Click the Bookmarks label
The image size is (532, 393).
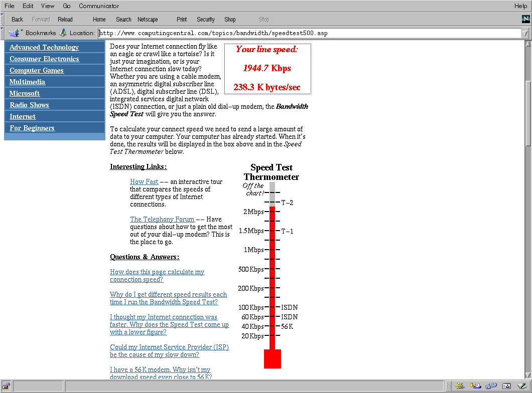(x=41, y=33)
